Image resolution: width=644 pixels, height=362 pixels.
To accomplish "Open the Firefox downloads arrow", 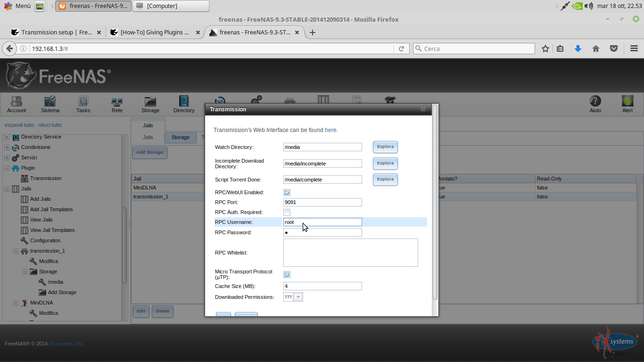I will [x=578, y=49].
